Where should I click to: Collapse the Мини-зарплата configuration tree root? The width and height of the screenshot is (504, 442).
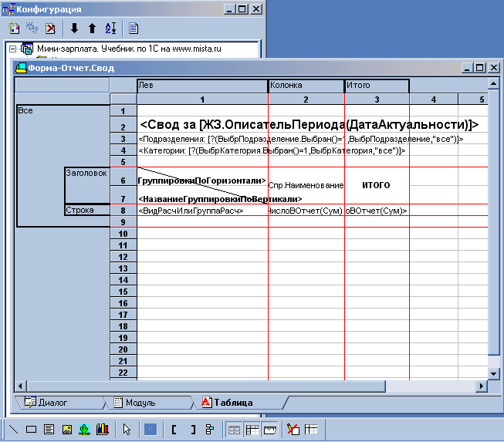(x=12, y=49)
